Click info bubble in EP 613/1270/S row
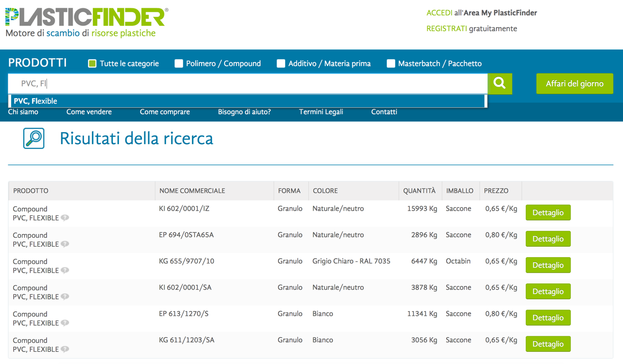Viewport: 623px width, 364px height. pyautogui.click(x=65, y=323)
